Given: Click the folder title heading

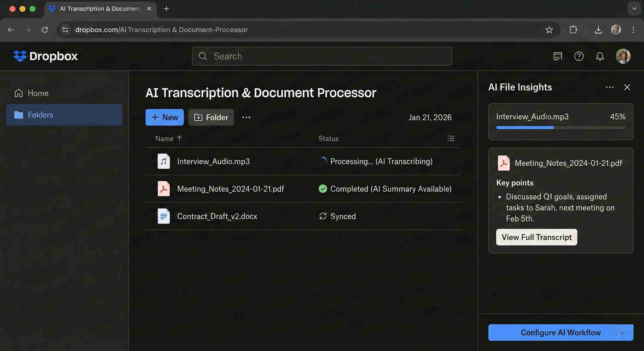Looking at the screenshot, I should pos(261,93).
